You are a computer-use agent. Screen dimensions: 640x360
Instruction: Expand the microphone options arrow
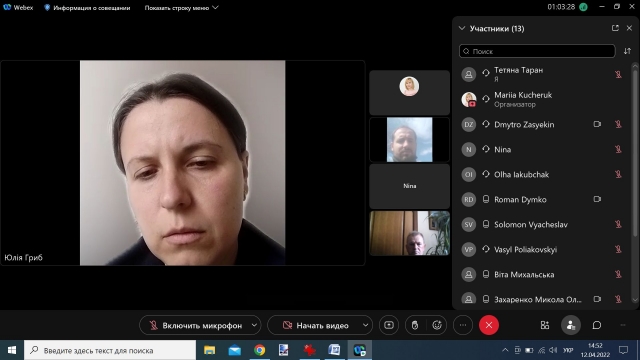(x=254, y=325)
